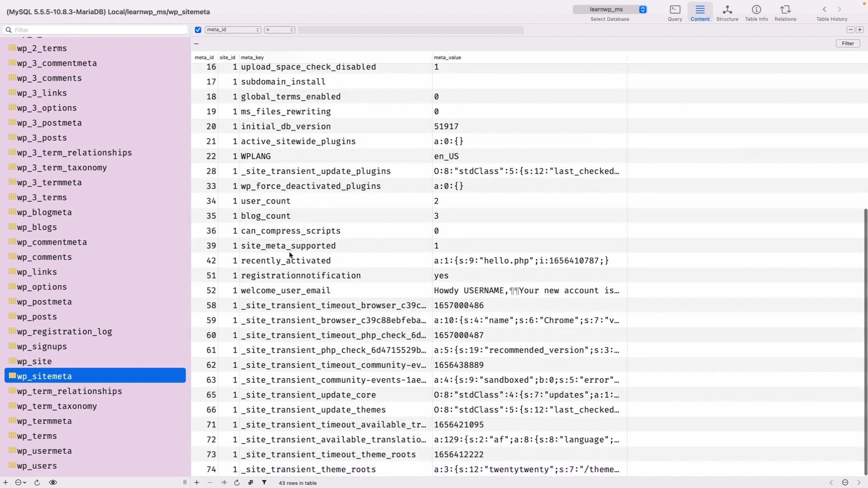Toggle the filter rule checkbox
868x488 pixels.
tap(198, 29)
